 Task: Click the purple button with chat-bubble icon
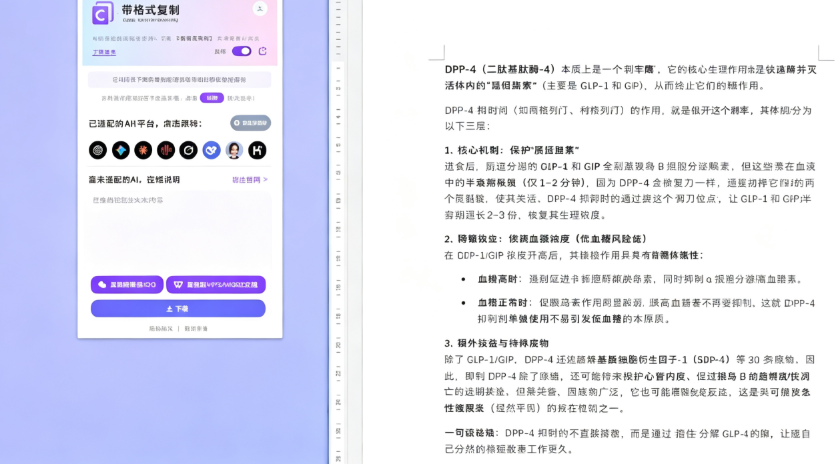pyautogui.click(x=127, y=284)
